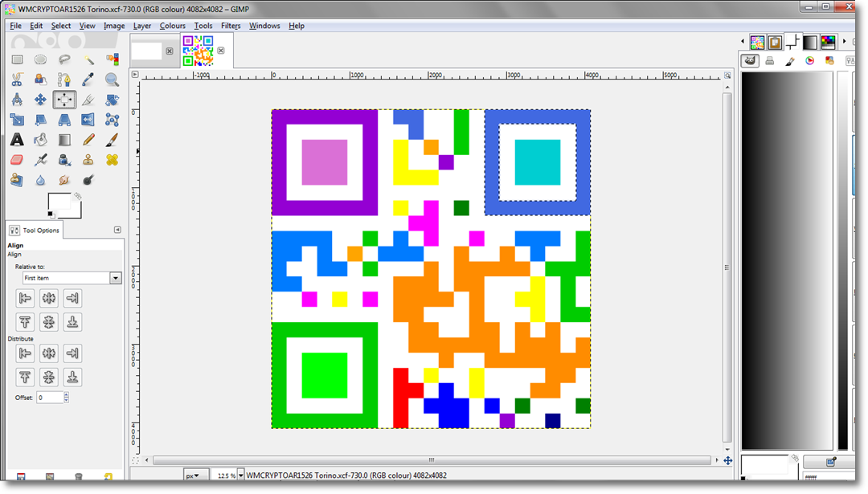
Task: Switch to the blank white image tab
Action: point(147,51)
